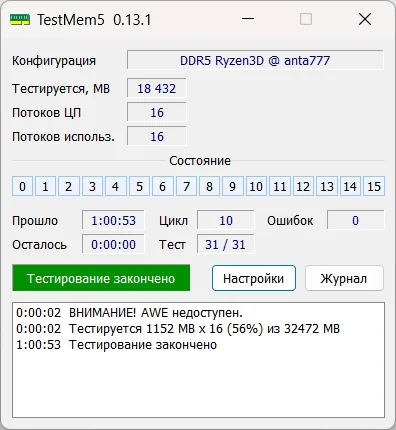Click the Осталось label
396x430 pixels.
coord(39,245)
